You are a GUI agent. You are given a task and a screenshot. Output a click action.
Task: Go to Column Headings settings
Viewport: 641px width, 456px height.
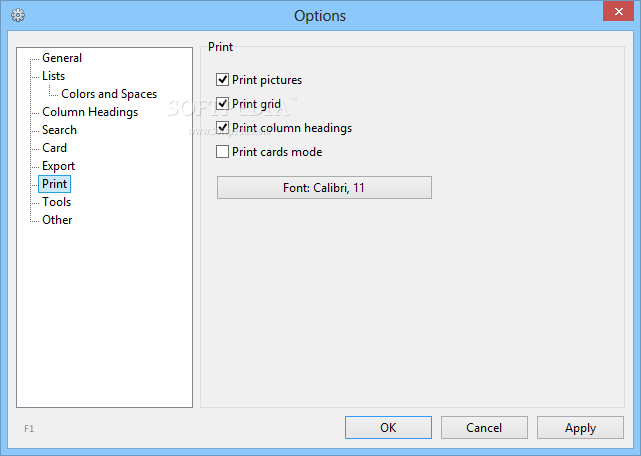90,112
